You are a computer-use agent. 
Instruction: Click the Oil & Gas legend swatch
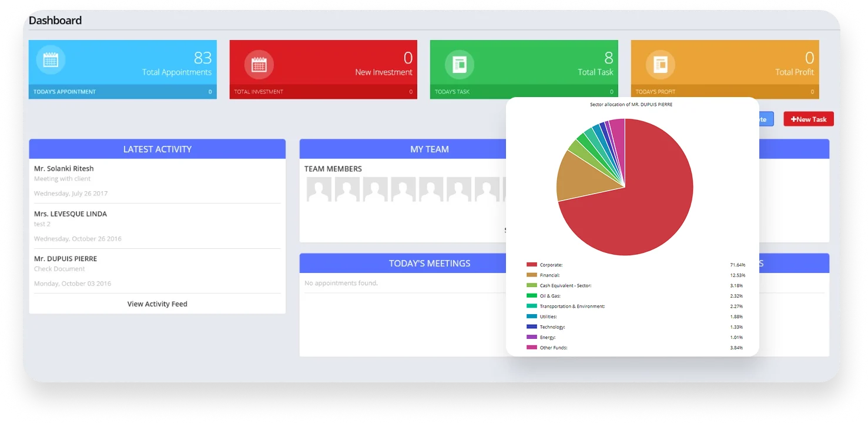(532, 296)
